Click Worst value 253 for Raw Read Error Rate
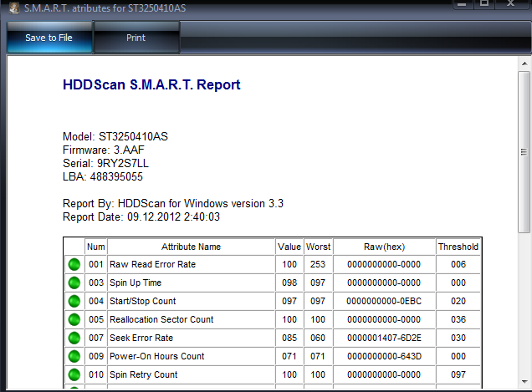Viewport: 532px width, 392px height. (318, 264)
